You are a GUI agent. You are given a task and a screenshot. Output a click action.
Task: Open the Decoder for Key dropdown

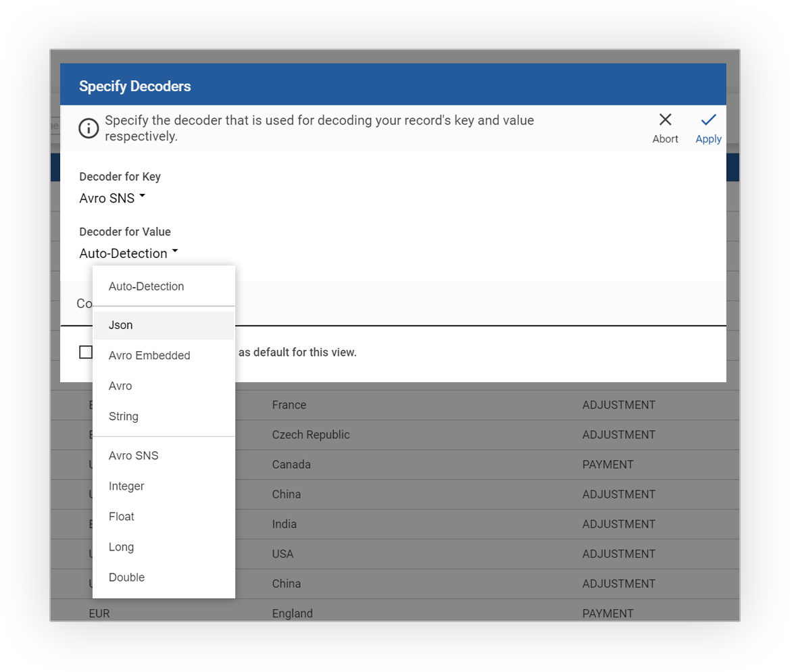click(112, 198)
